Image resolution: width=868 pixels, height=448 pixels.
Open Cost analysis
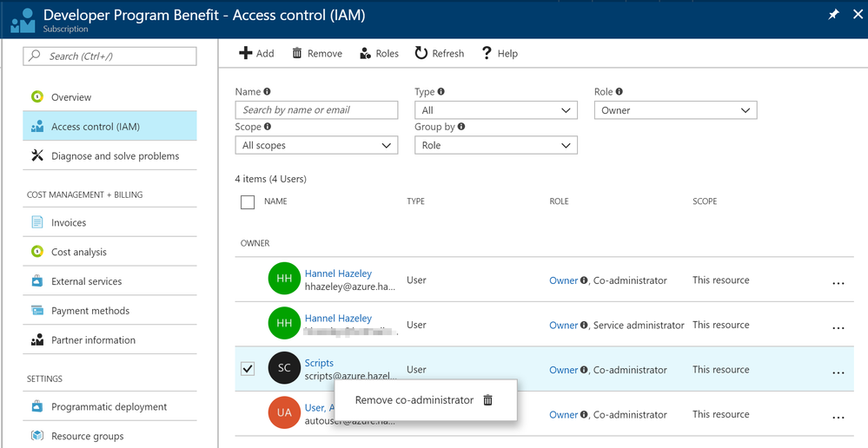point(109,252)
